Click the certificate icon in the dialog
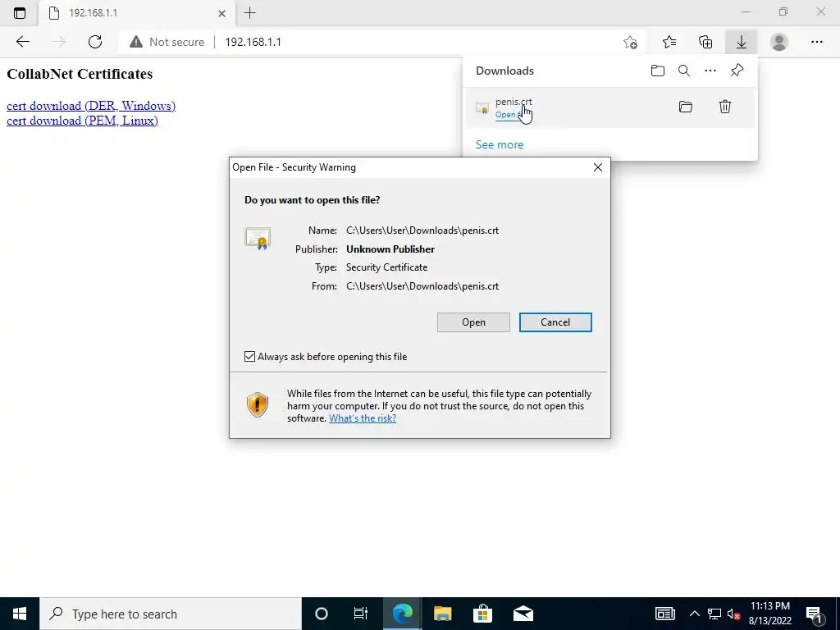Image resolution: width=840 pixels, height=630 pixels. 258,239
